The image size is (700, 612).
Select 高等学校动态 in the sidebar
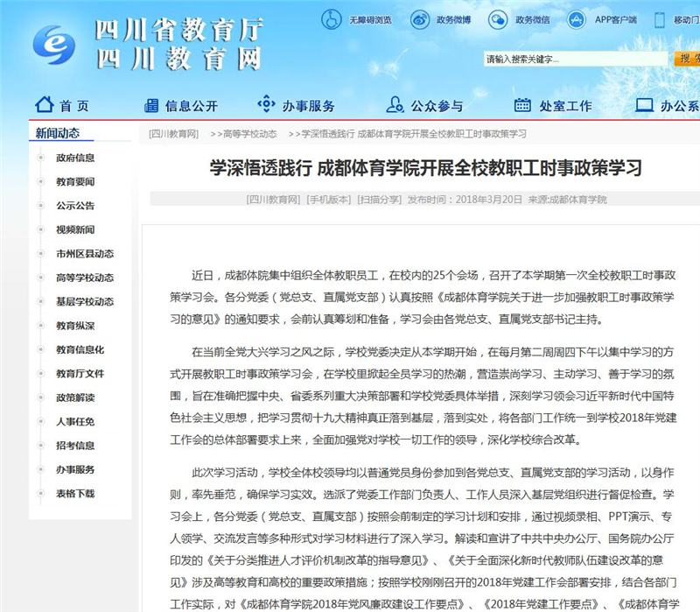click(85, 278)
